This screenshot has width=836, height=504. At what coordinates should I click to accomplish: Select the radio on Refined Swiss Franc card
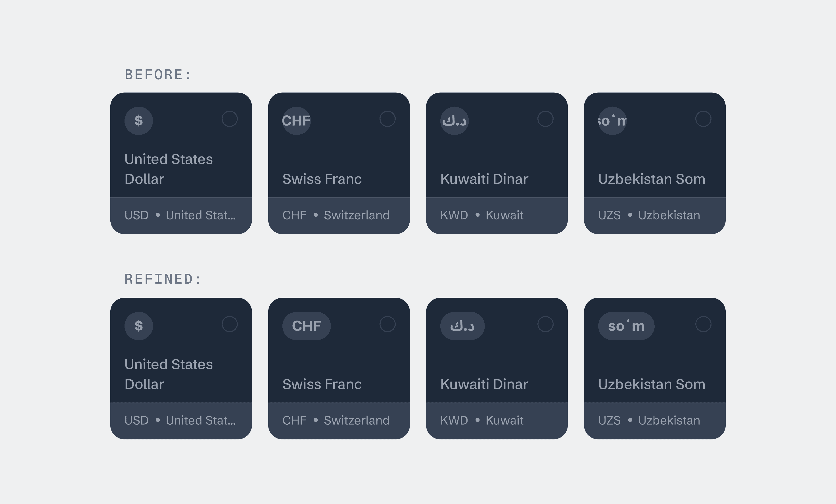click(387, 324)
